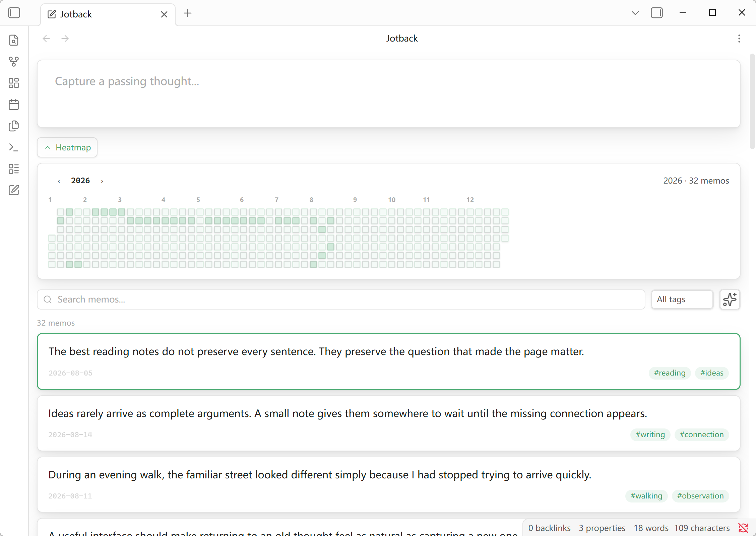The width and height of the screenshot is (756, 536).
Task: Click the list layout icon in ribbon
Action: coord(14,169)
